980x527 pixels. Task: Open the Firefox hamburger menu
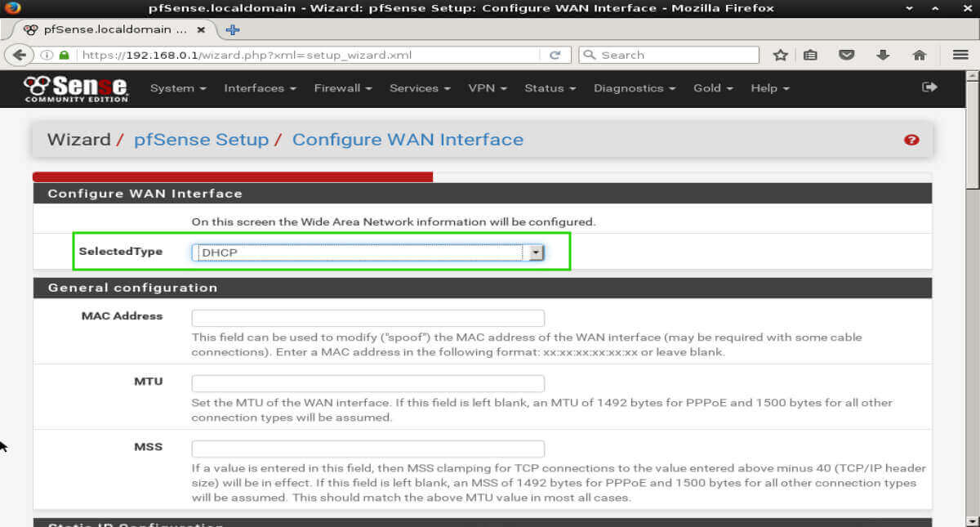tap(960, 55)
